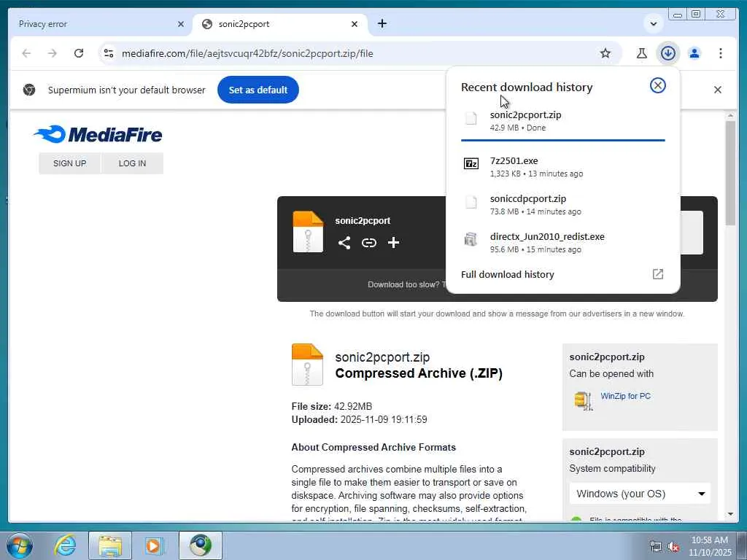Open the three-dot browser menu

pos(720,53)
